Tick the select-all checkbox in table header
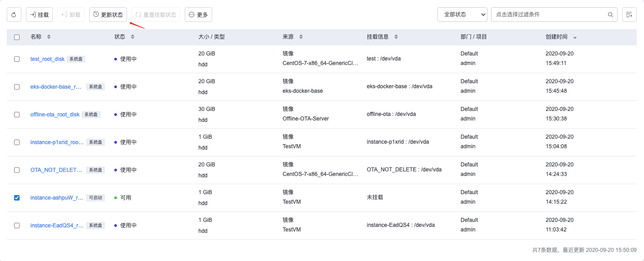The image size is (644, 261). [x=17, y=37]
